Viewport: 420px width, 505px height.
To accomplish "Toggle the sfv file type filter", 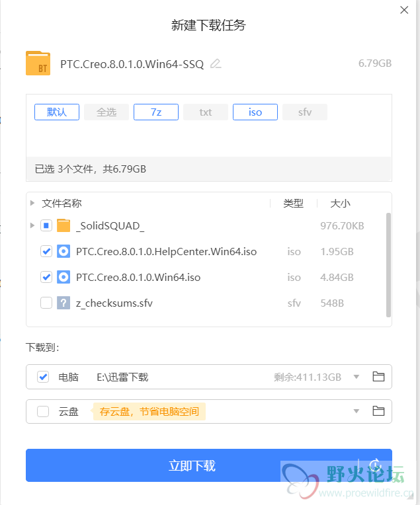I will (305, 112).
